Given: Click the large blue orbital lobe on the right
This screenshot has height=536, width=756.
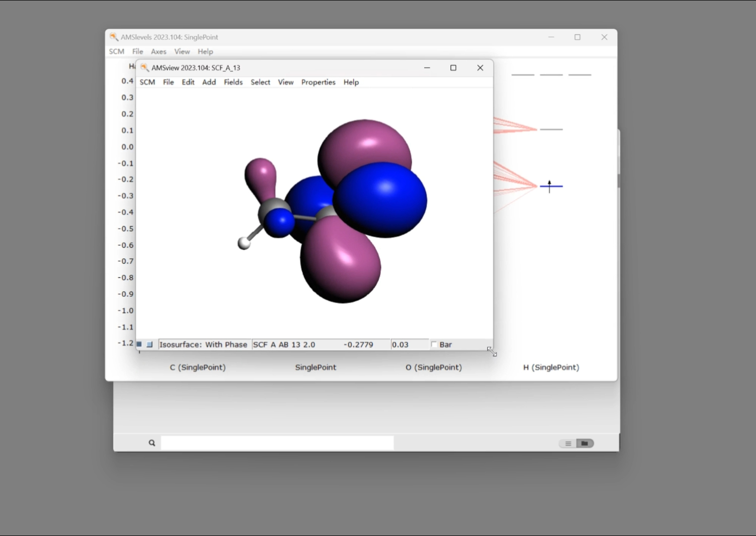Looking at the screenshot, I should pyautogui.click(x=380, y=200).
